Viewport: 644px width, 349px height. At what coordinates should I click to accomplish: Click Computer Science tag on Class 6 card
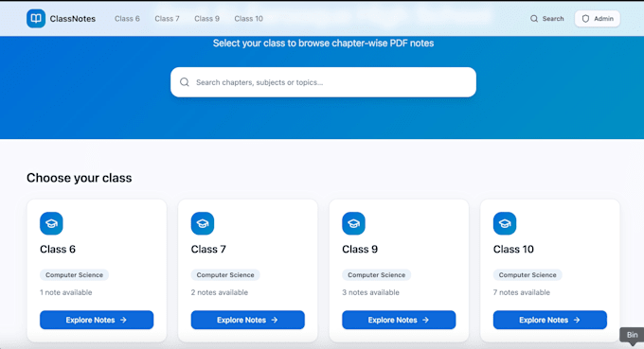74,275
